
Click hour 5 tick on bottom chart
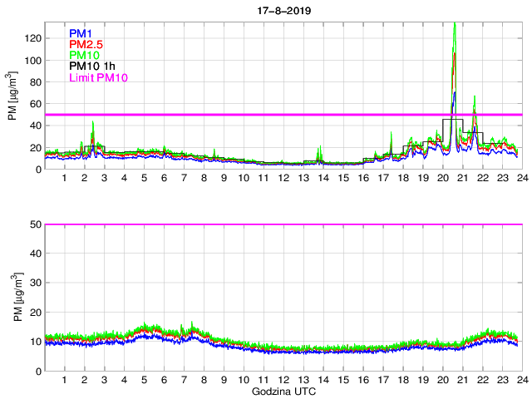click(144, 380)
